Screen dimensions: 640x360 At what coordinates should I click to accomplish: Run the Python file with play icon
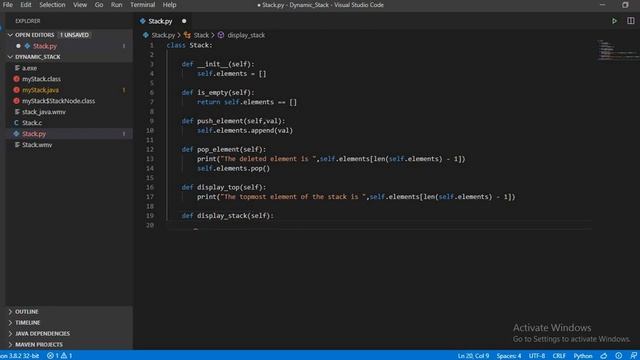point(614,21)
